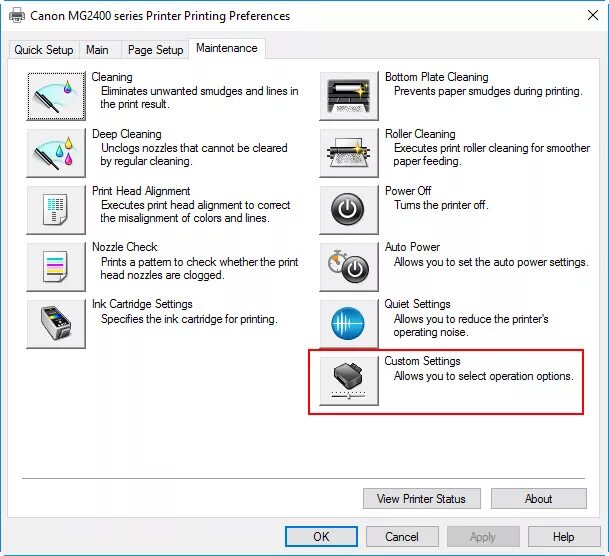Screen dimensions: 609x556
Task: Click the printer icon in title bar
Action: tap(17, 16)
